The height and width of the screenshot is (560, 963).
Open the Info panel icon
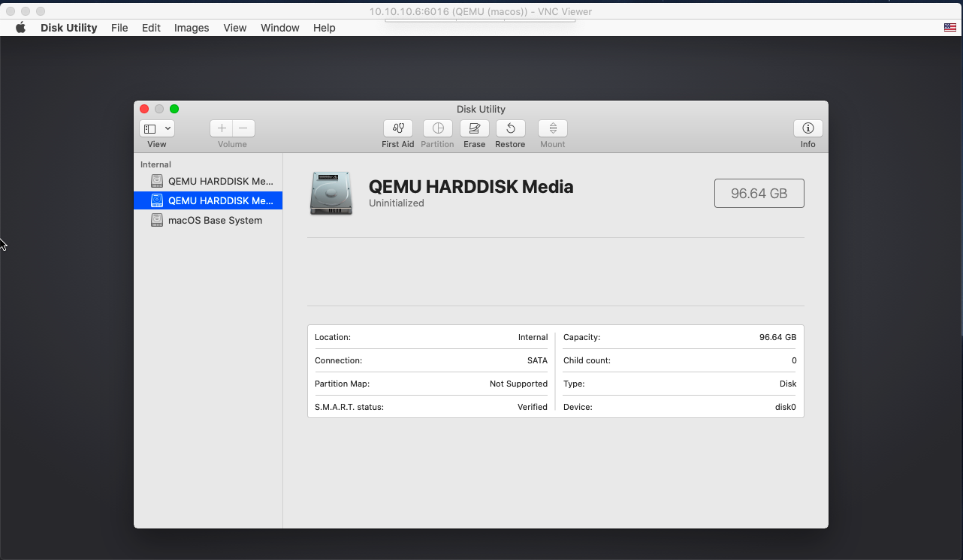(x=808, y=128)
